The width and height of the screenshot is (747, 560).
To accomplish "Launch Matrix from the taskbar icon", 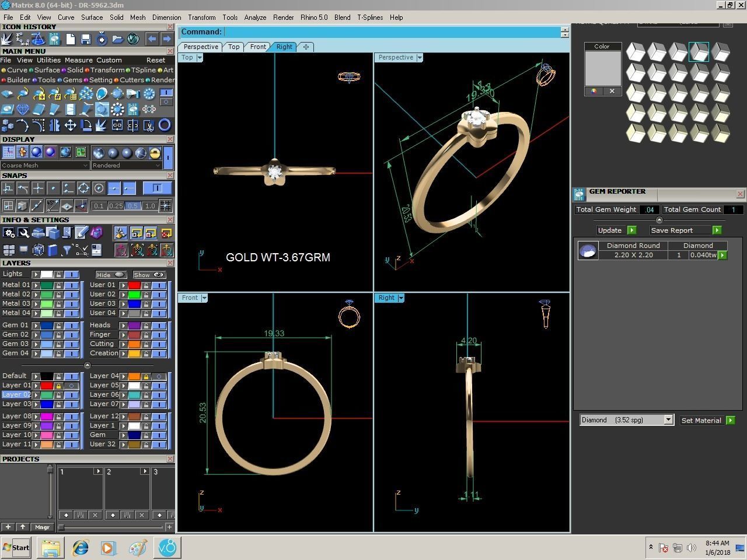I will tap(167, 548).
